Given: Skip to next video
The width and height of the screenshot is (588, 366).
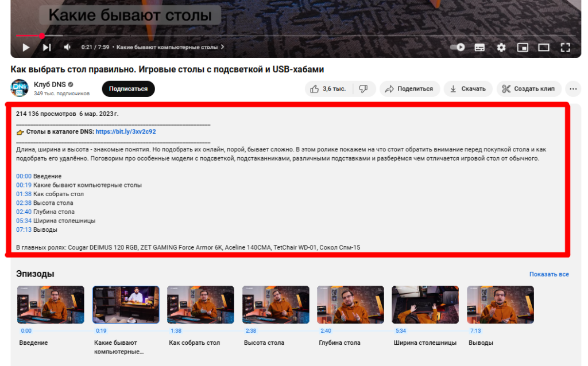Looking at the screenshot, I should 47,47.
